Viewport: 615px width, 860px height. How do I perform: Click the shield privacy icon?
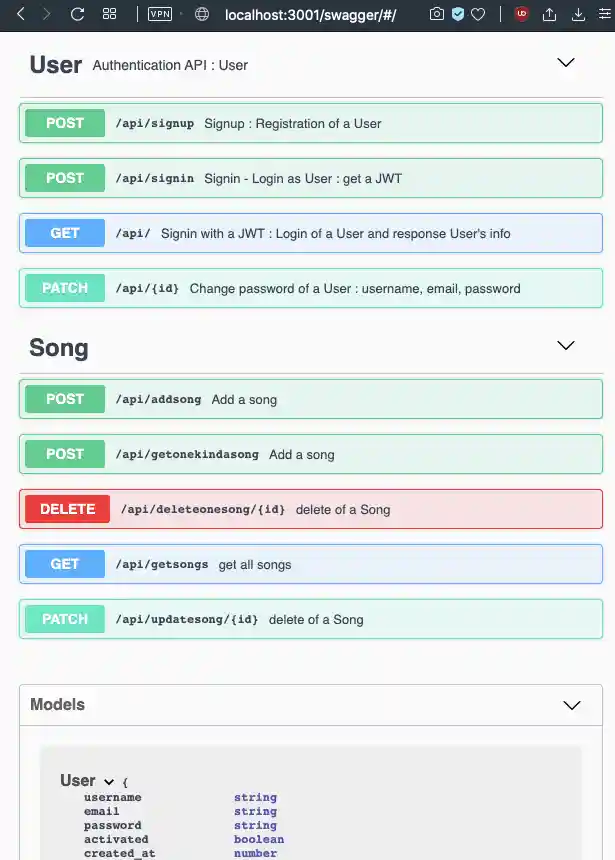coord(457,14)
